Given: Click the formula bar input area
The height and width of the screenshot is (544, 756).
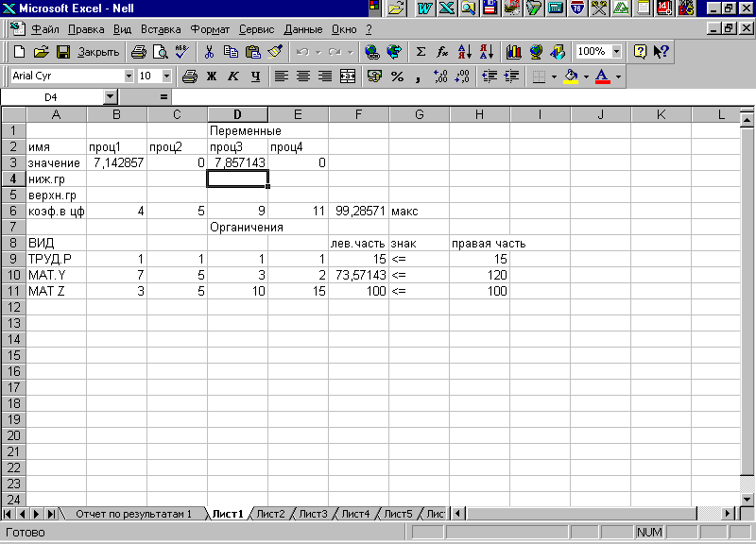Looking at the screenshot, I should pos(462,97).
